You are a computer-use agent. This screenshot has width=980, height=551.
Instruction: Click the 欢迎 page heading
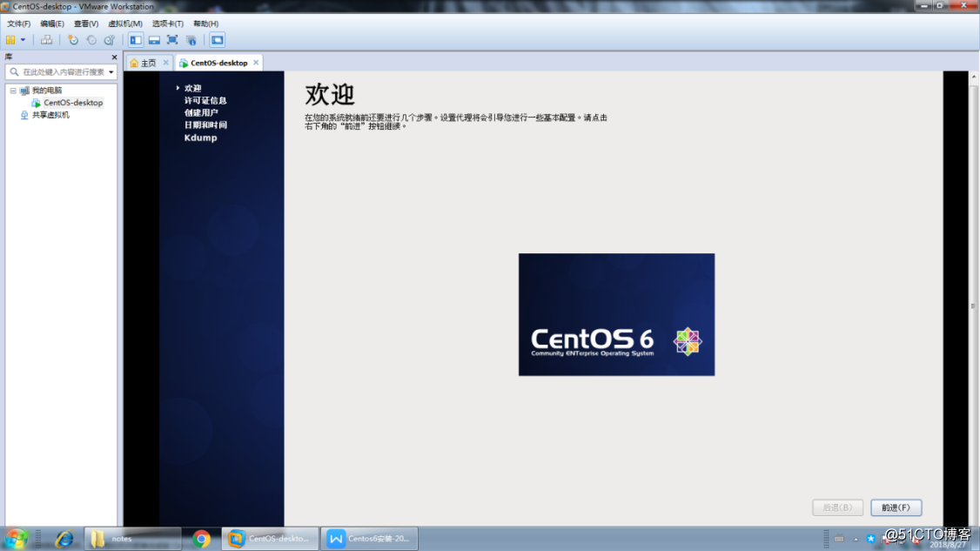point(330,95)
